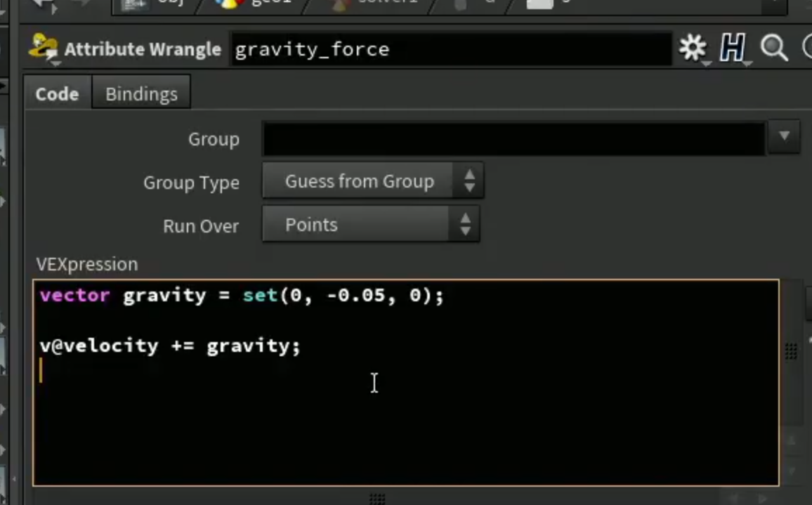Image resolution: width=812 pixels, height=505 pixels.
Task: Click the magnifier search parameters icon
Action: click(774, 48)
